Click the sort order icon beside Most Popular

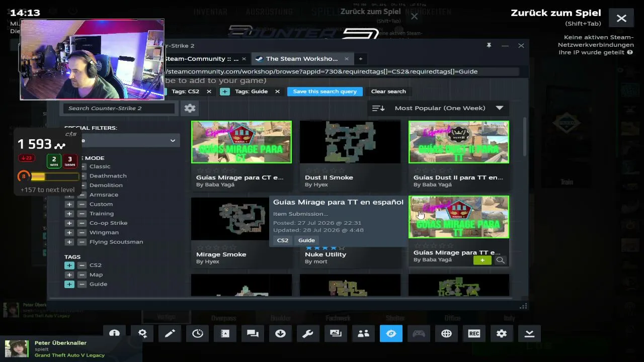point(378,108)
